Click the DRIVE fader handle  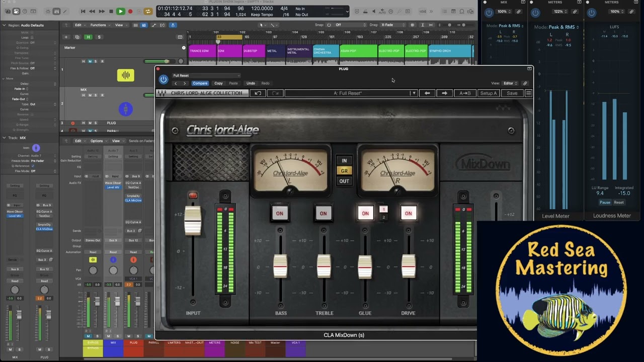pos(409,266)
